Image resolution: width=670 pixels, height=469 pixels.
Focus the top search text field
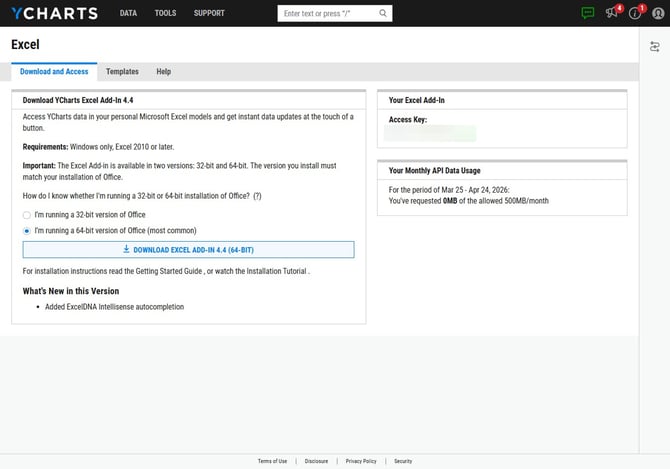(x=327, y=14)
